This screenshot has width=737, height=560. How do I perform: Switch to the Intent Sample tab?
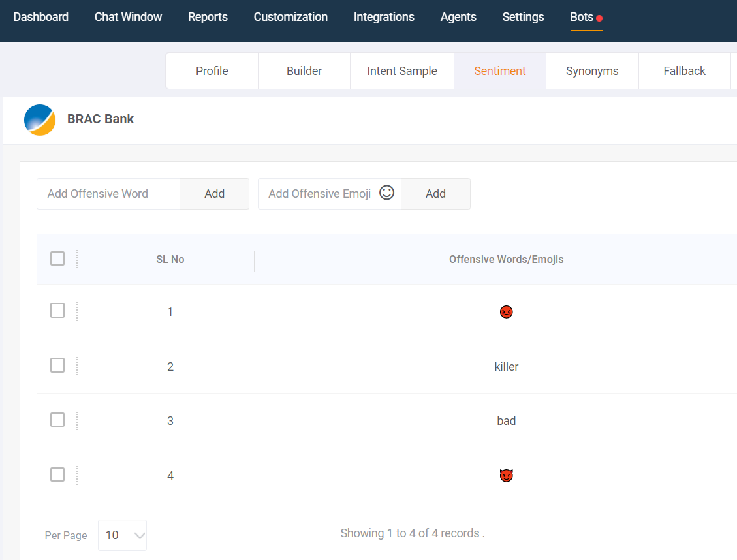(x=402, y=71)
